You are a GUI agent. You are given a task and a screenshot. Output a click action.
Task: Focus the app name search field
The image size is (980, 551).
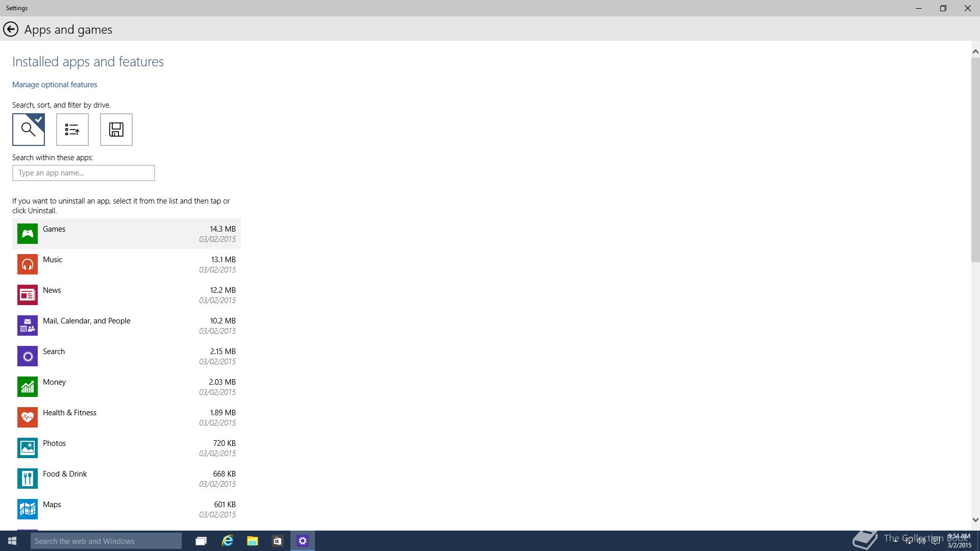[x=84, y=173]
